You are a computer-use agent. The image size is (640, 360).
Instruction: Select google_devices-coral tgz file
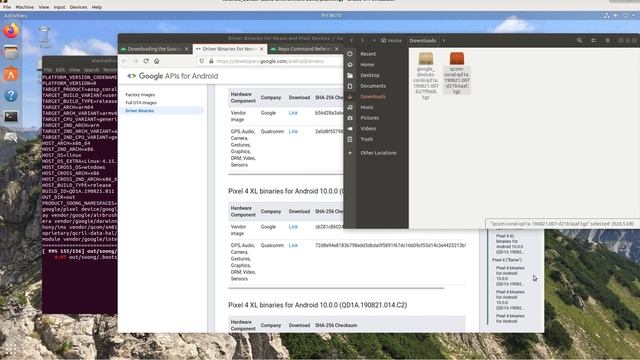tap(426, 76)
